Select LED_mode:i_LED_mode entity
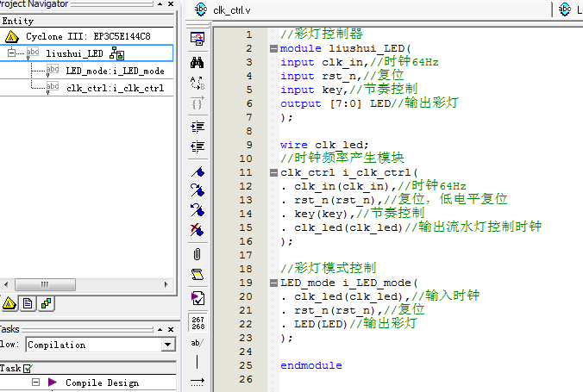The image size is (583, 392). (115, 71)
